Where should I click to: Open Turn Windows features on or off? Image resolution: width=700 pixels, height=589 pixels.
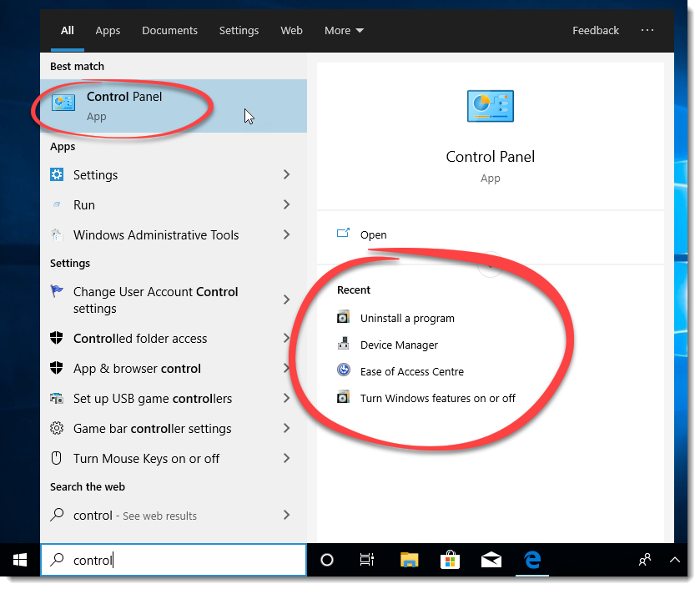438,398
